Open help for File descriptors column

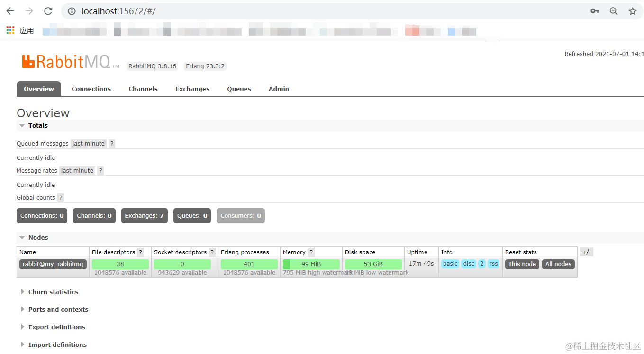point(140,252)
